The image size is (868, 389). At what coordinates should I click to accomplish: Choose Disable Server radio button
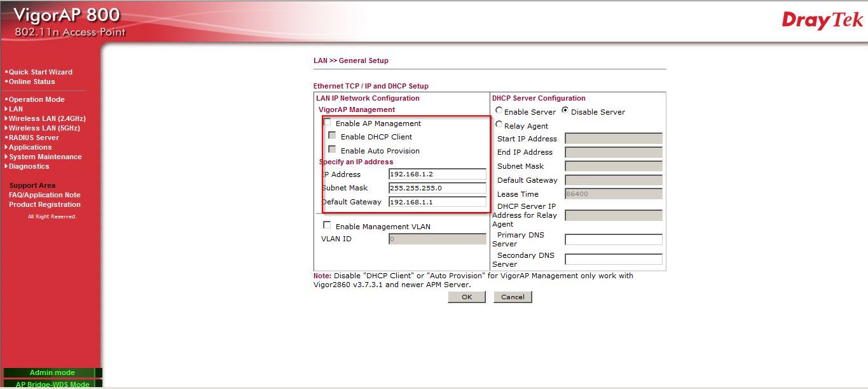[x=565, y=111]
